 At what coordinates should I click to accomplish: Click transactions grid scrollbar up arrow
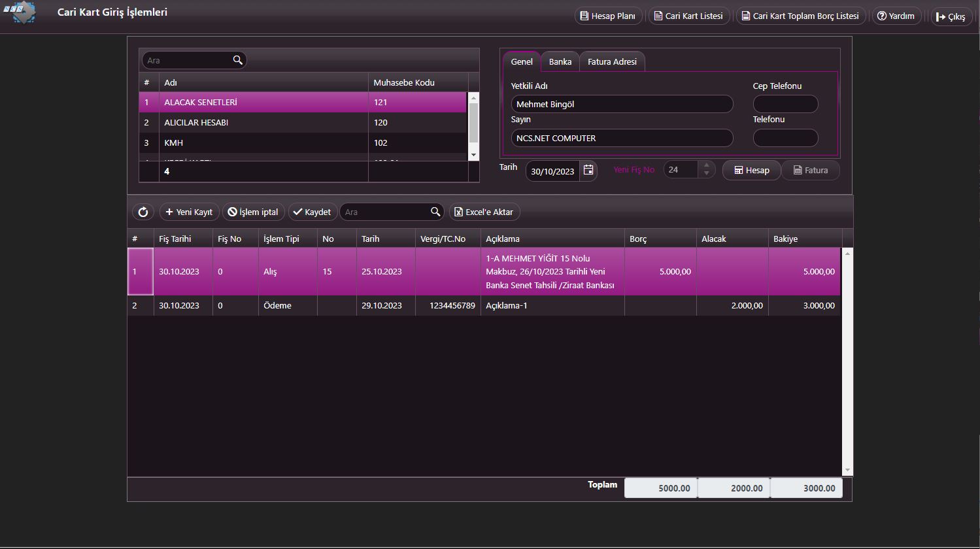click(x=848, y=253)
